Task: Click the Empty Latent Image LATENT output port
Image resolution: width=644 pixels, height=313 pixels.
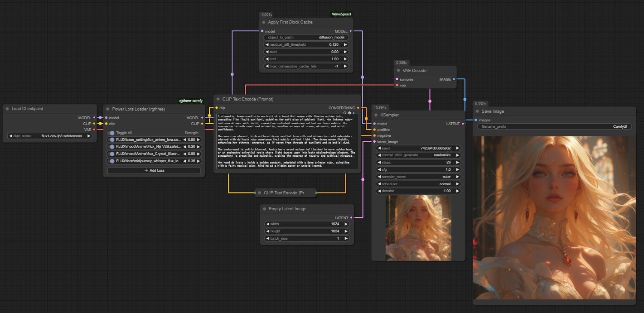Action: coord(351,218)
